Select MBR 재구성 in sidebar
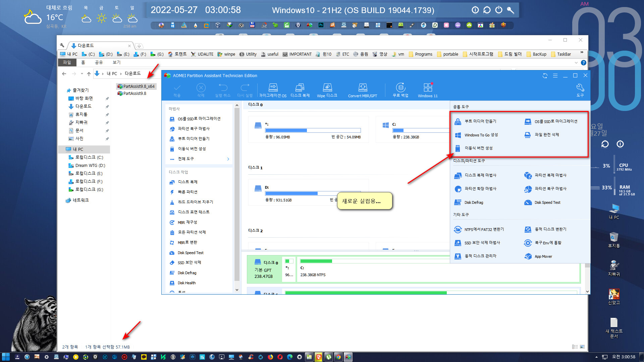The height and width of the screenshot is (362, 644). (183, 223)
